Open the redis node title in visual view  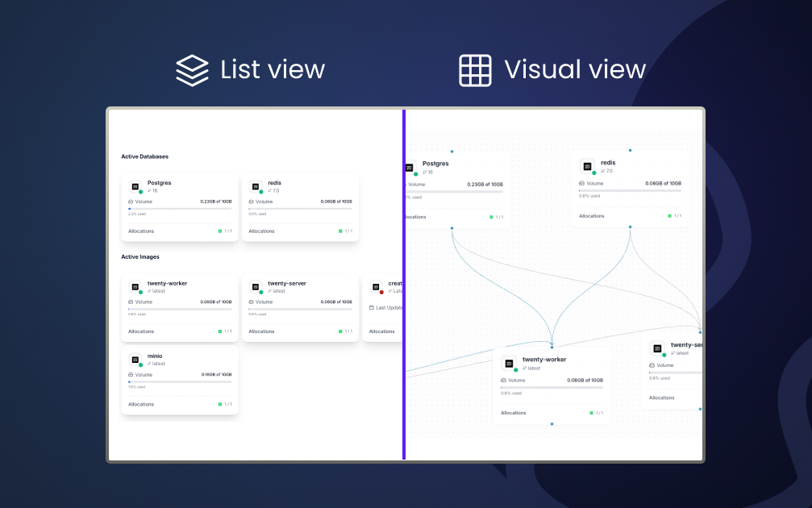608,163
